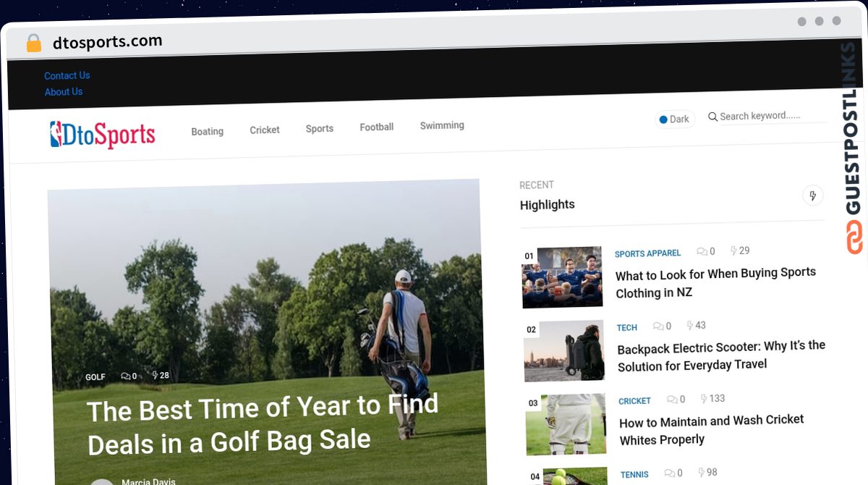The height and width of the screenshot is (485, 868).
Task: Click the views bolt icon showing 29
Action: [733, 250]
